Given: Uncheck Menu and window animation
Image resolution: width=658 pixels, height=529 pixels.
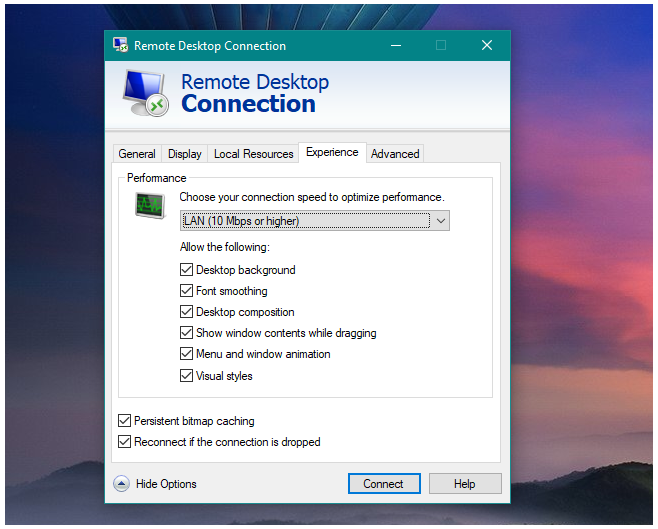Looking at the screenshot, I should point(186,354).
